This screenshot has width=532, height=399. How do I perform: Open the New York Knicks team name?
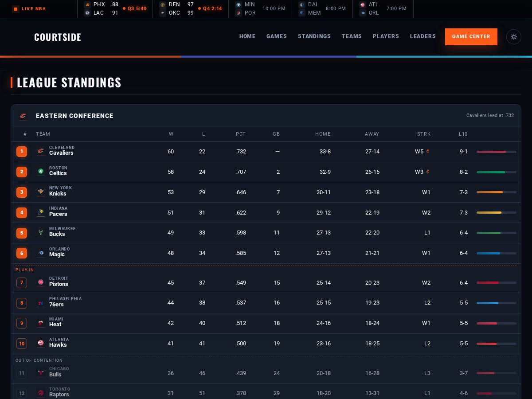[x=61, y=191]
